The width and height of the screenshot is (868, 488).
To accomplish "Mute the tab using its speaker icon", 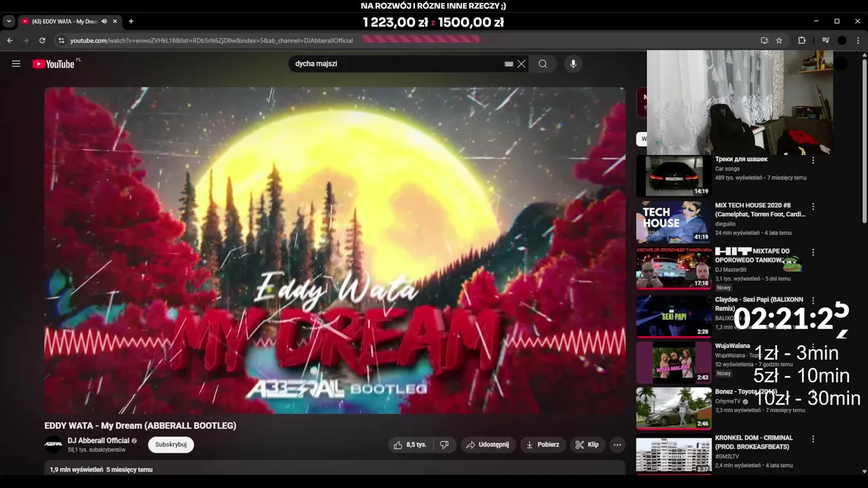I will [x=104, y=22].
